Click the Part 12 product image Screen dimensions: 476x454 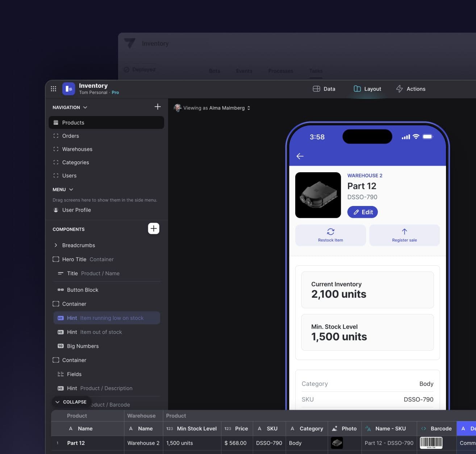coord(318,195)
